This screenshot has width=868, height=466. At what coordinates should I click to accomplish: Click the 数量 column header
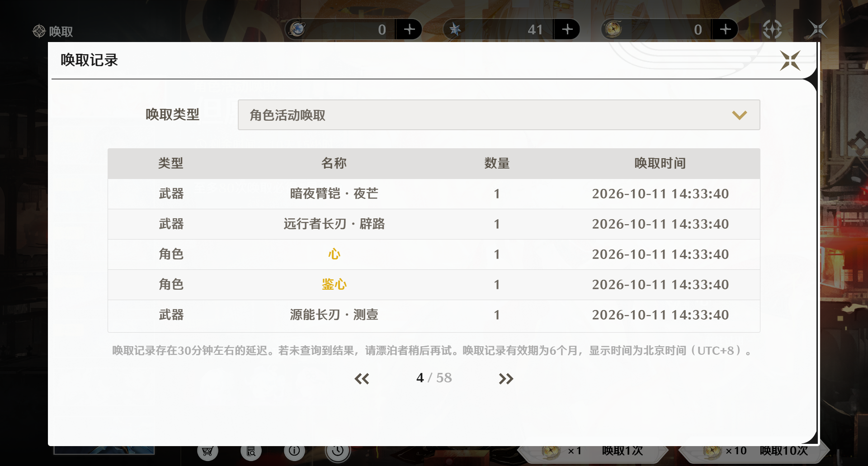pyautogui.click(x=497, y=163)
